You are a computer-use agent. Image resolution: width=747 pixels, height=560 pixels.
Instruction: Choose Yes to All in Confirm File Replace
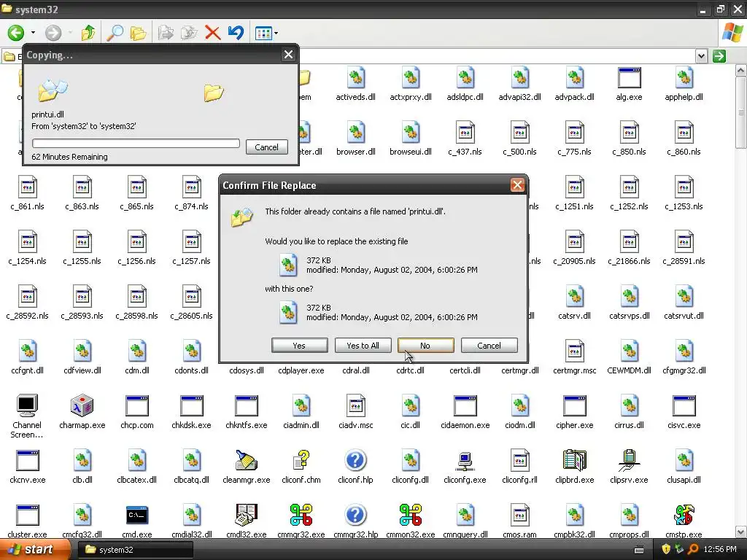(x=363, y=345)
